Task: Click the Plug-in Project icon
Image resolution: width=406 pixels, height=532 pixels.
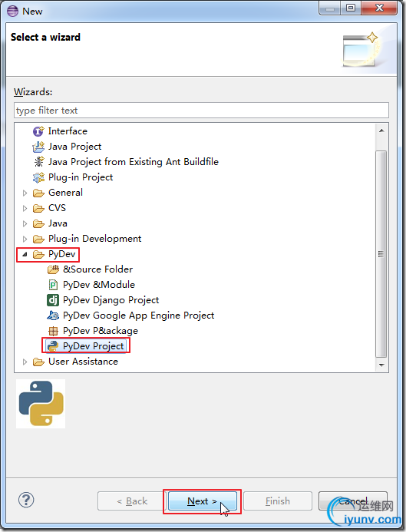Action: pos(38,177)
